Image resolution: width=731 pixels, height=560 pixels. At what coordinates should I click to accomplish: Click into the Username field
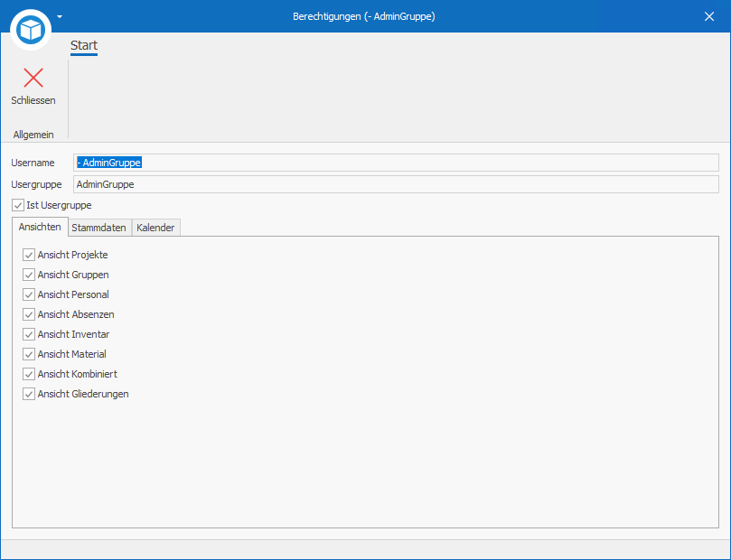pyautogui.click(x=396, y=163)
